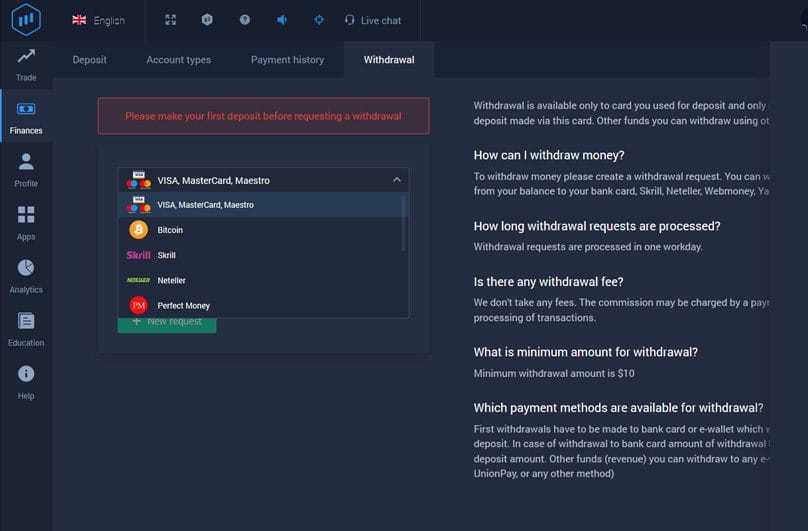This screenshot has width=808, height=531.
Task: Go to Analytics in sidebar
Action: 26,275
